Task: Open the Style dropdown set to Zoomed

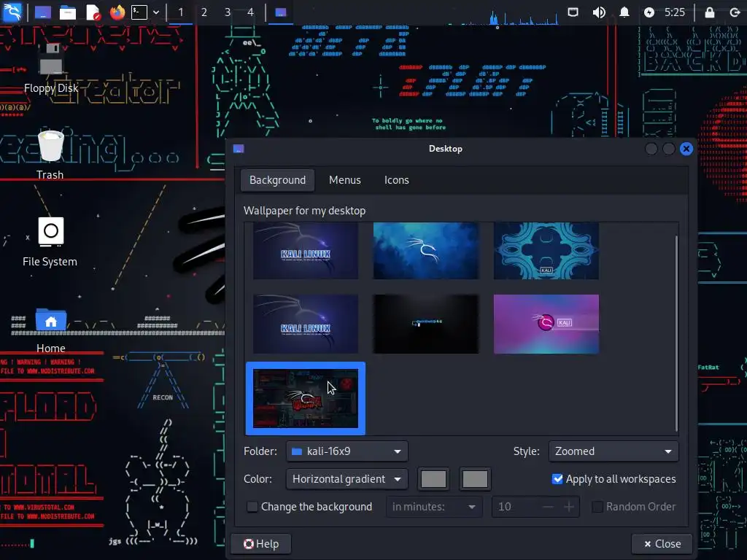Action: [x=614, y=451]
